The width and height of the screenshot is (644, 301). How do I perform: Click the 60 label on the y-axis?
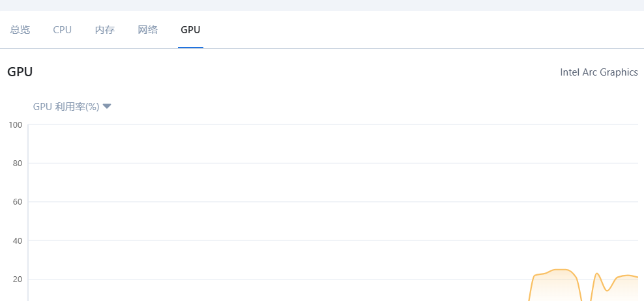pos(18,202)
